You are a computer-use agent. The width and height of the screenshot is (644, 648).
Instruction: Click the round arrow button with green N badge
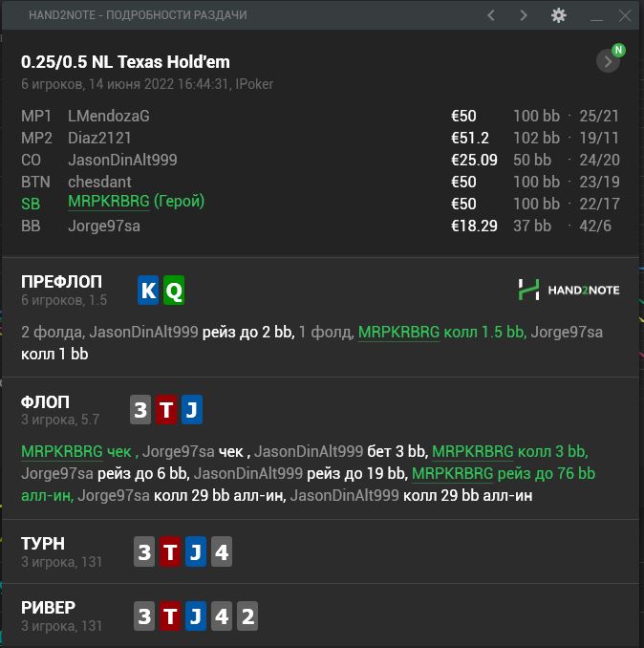coord(608,61)
